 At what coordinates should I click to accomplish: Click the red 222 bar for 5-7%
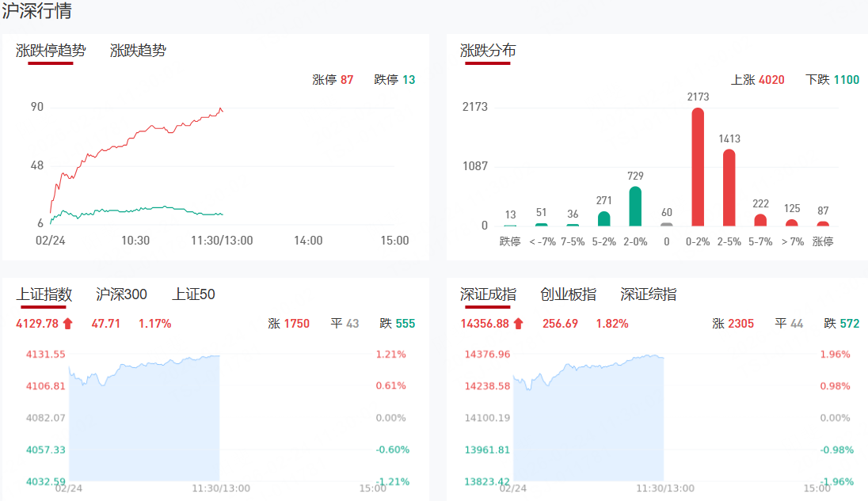click(x=760, y=220)
